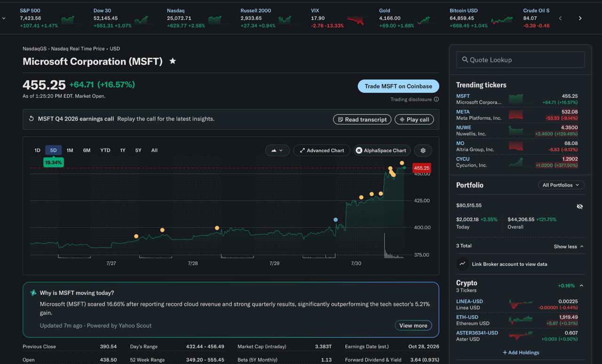Switch chart range to YTD
Screen dimensions: 602x364
tap(105, 150)
